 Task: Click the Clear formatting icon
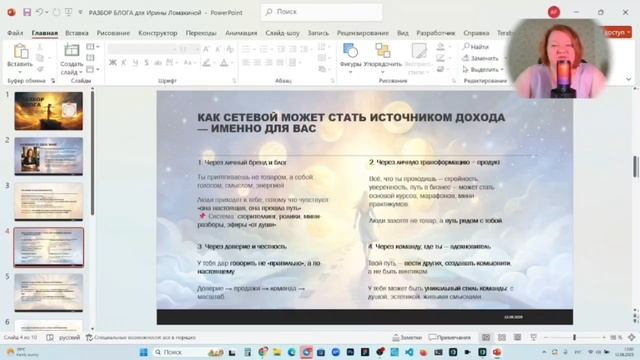pyautogui.click(x=230, y=49)
